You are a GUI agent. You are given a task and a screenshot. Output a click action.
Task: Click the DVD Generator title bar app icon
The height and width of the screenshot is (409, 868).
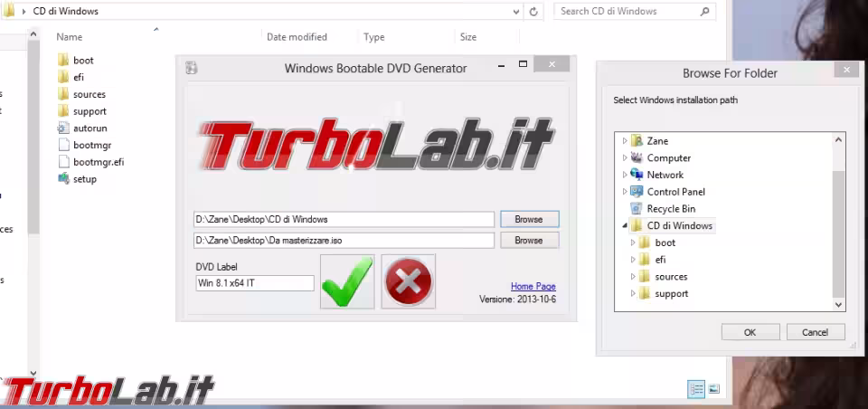click(x=192, y=68)
